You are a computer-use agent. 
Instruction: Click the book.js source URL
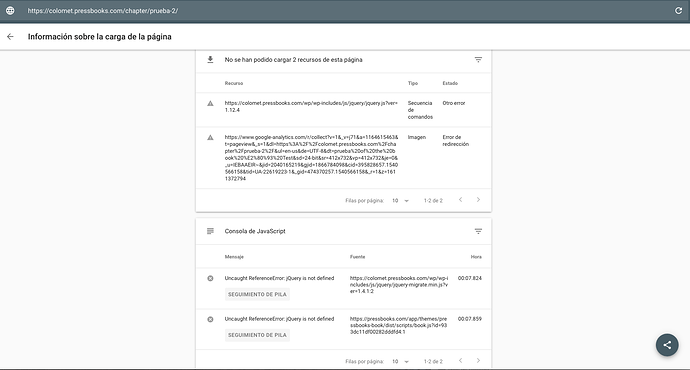[398, 326]
